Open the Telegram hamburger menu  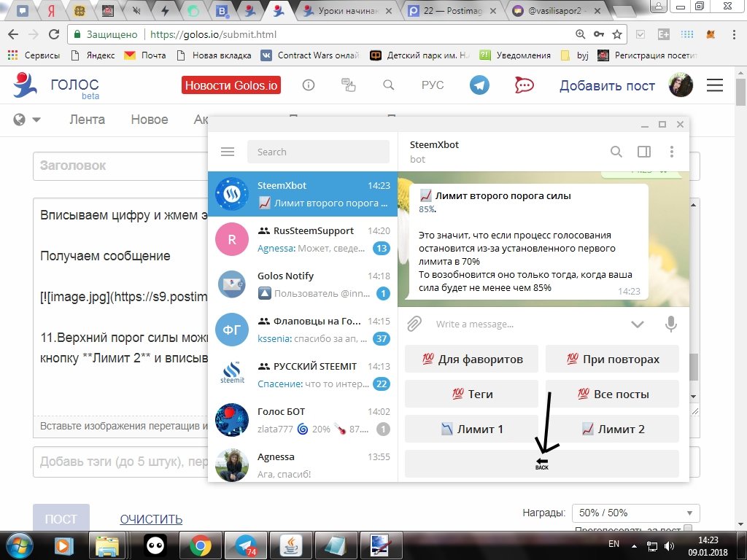tap(228, 152)
